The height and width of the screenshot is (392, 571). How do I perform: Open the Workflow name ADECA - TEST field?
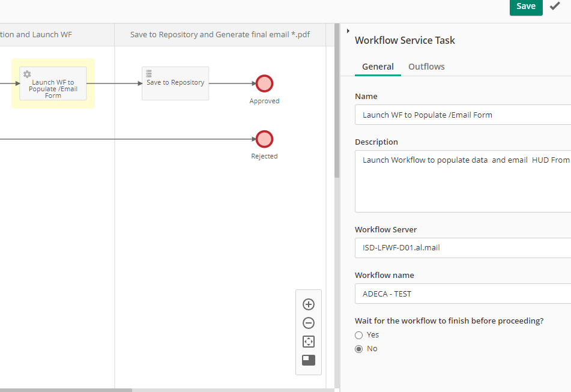point(462,294)
